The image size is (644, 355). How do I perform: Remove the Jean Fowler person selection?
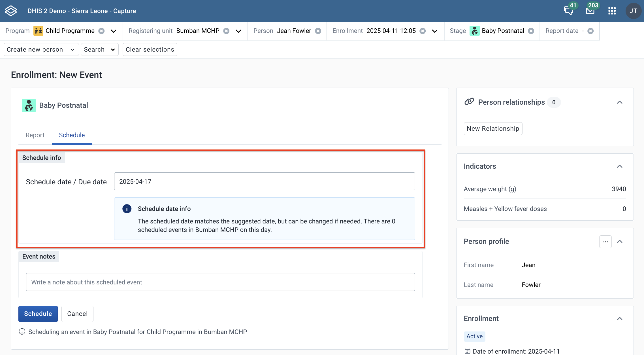click(x=318, y=31)
